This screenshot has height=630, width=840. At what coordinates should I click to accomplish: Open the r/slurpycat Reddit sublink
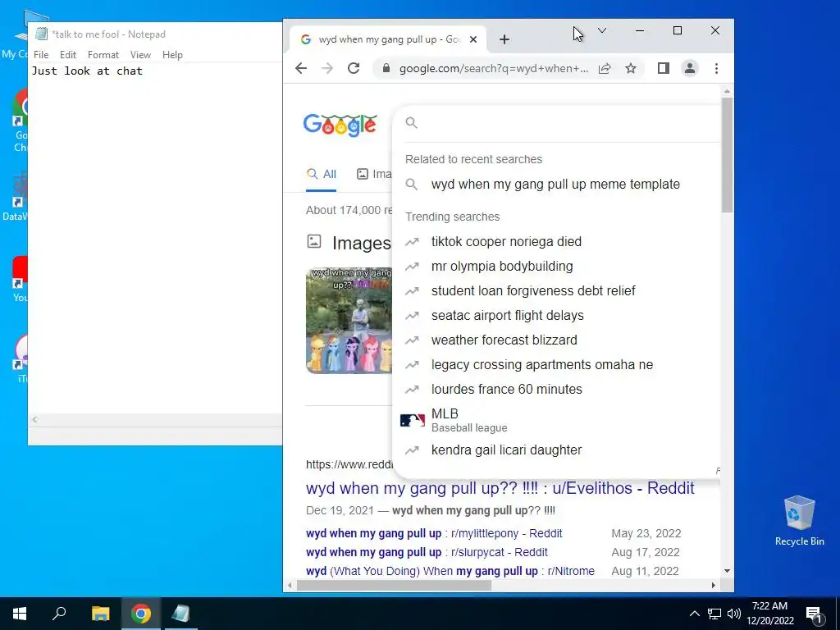coord(427,552)
